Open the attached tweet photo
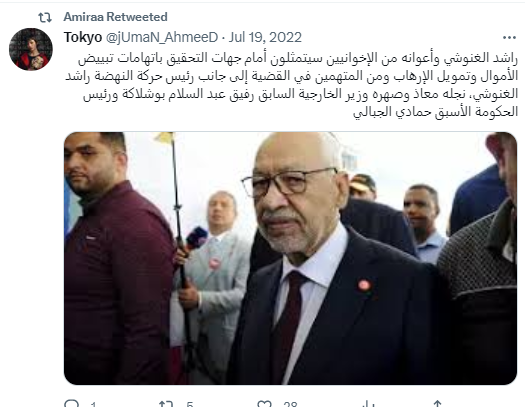The height and width of the screenshot is (407, 525). pyautogui.click(x=290, y=258)
